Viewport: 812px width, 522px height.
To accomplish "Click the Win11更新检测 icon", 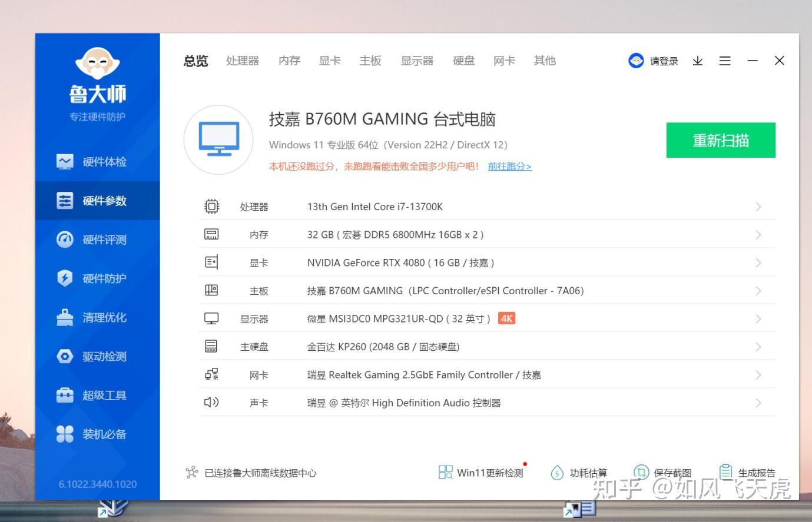I will 446,472.
